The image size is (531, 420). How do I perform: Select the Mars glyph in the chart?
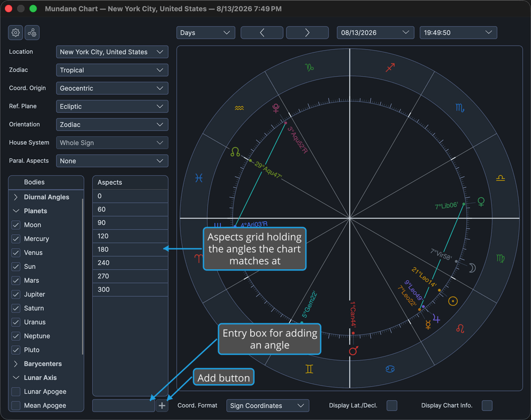[x=353, y=351]
